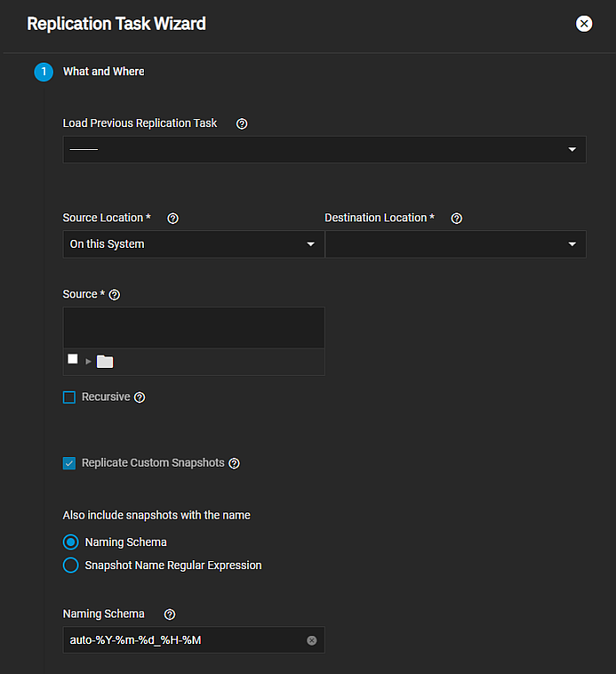The width and height of the screenshot is (616, 674).
Task: Click help icon beside Source label
Action: tap(114, 295)
